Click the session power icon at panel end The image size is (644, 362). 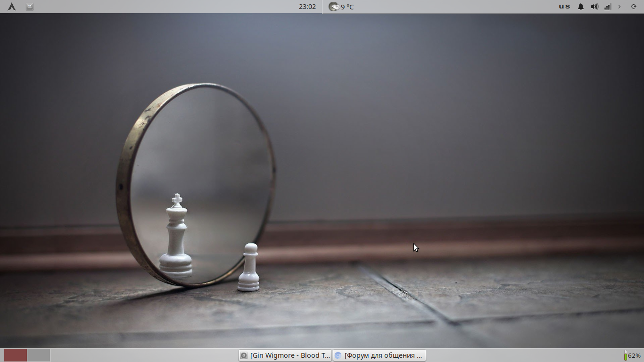634,7
